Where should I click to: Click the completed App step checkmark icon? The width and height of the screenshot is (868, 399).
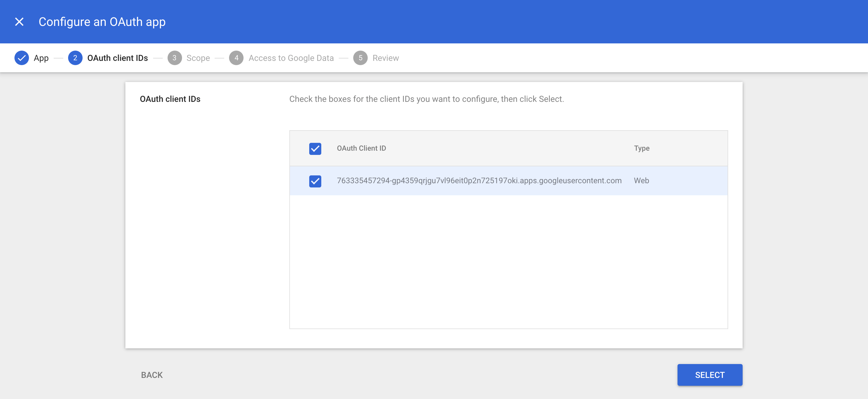[22, 58]
